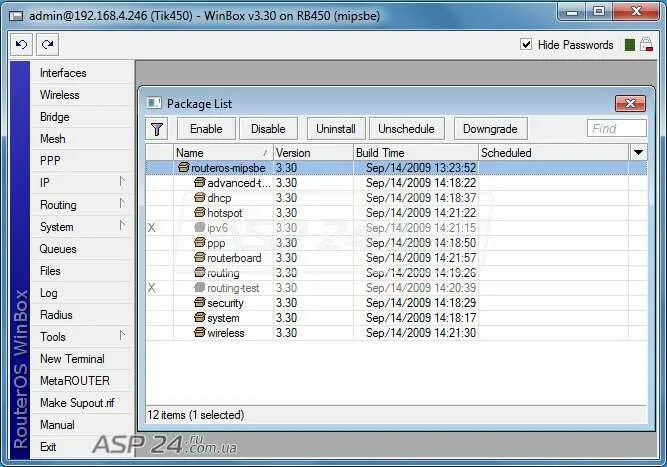Toggle the Hide Passwords checkbox

tap(526, 44)
